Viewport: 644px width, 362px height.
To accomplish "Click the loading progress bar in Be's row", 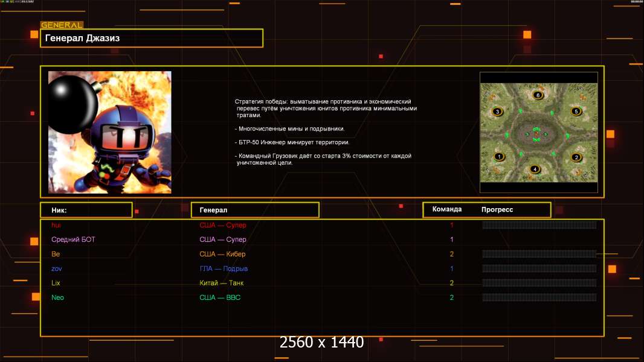I will pos(539,254).
